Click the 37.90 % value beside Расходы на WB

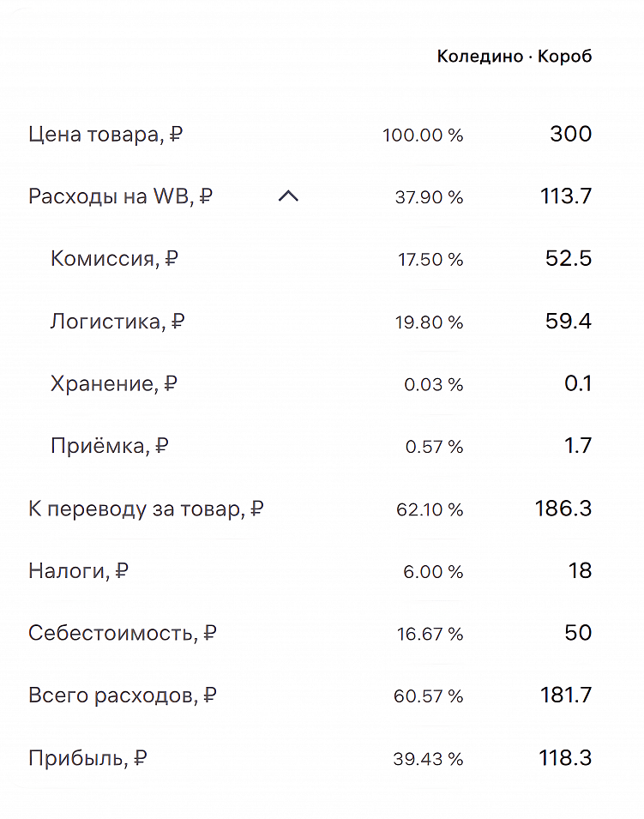(x=430, y=196)
